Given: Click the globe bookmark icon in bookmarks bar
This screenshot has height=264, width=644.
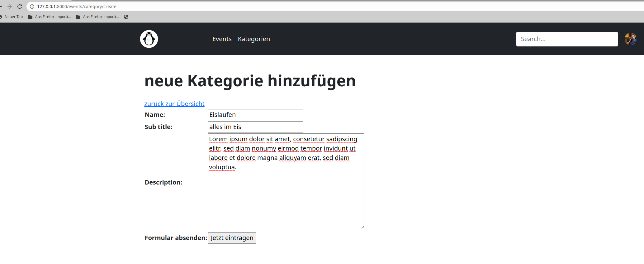Looking at the screenshot, I should coord(126,17).
